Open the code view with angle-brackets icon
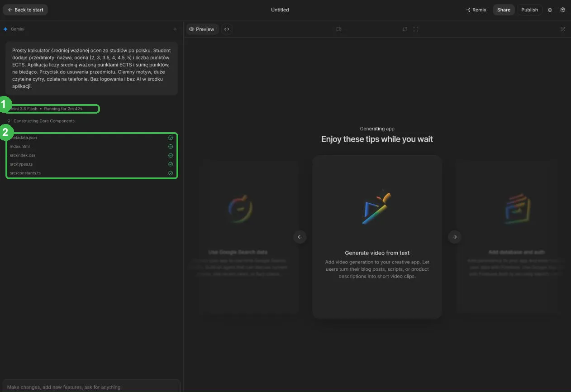Viewport: 571px width, 392px height. tap(227, 29)
